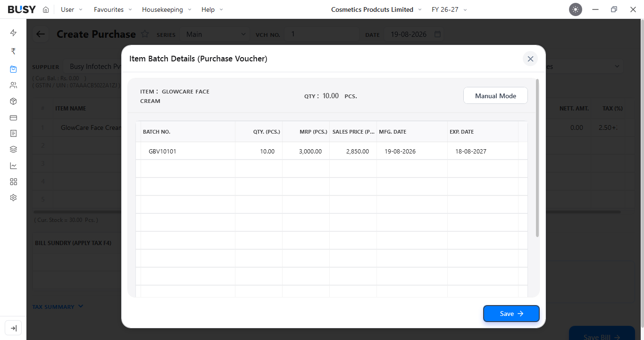This screenshot has width=644, height=340.
Task: Select the Exp. date 18-08-2027 cell
Action: point(483,151)
